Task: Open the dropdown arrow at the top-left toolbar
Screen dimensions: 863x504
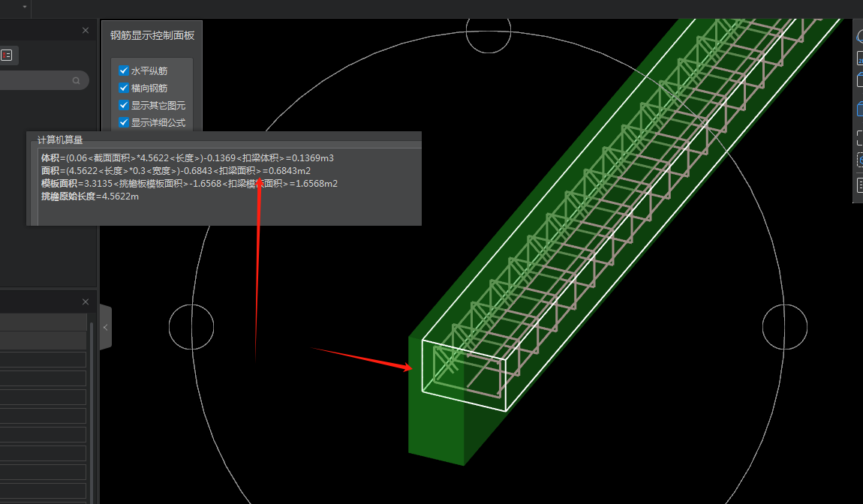Action: click(x=25, y=7)
